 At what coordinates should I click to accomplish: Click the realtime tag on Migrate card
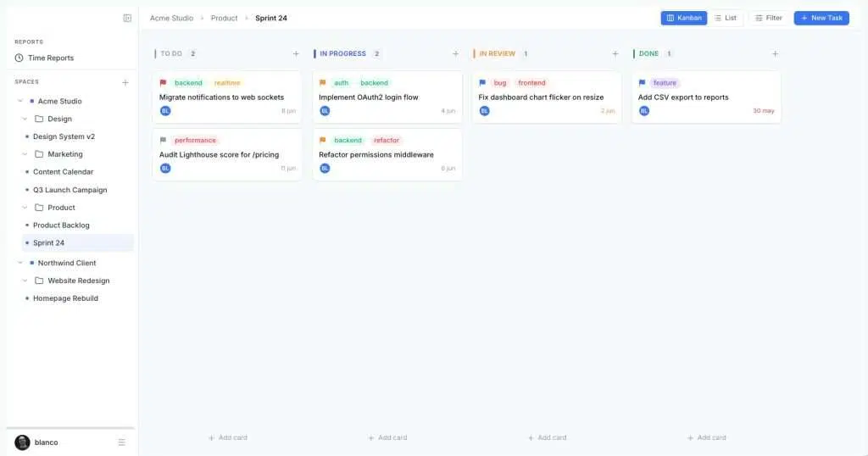point(227,83)
